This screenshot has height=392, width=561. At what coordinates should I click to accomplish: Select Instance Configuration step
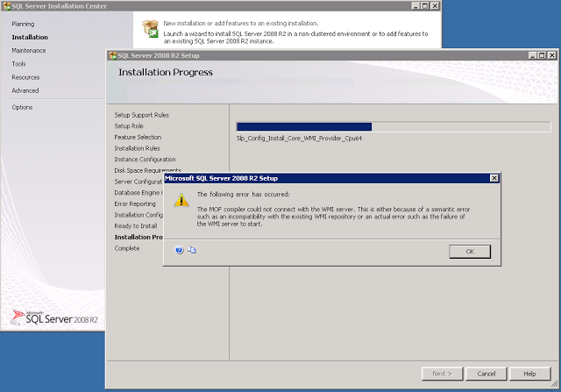pos(145,160)
